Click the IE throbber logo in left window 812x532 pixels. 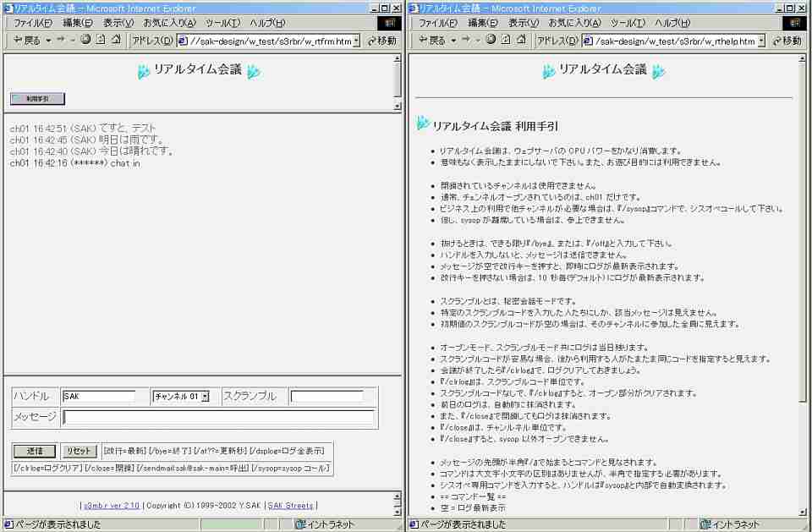click(389, 23)
